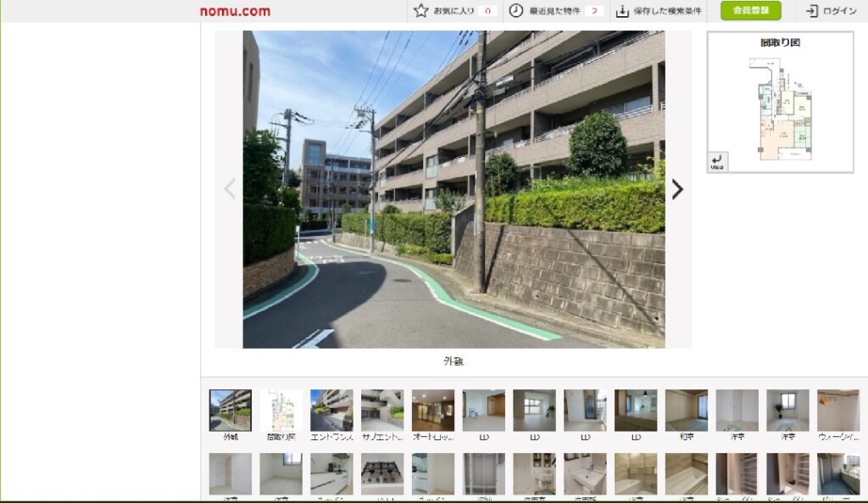This screenshot has height=503, width=868.
Task: Click the return arrow icon on floor plan
Action: tap(717, 162)
